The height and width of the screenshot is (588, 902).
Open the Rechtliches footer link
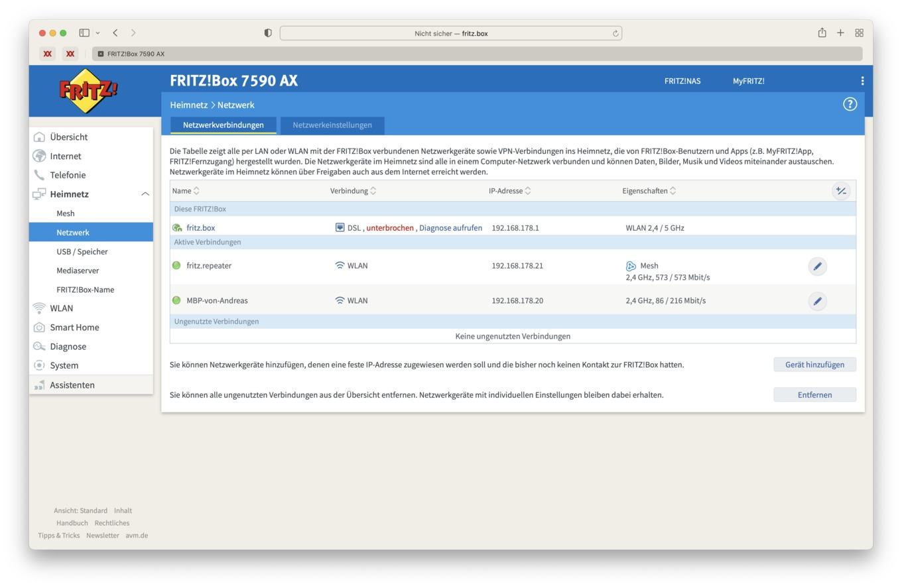click(x=112, y=523)
